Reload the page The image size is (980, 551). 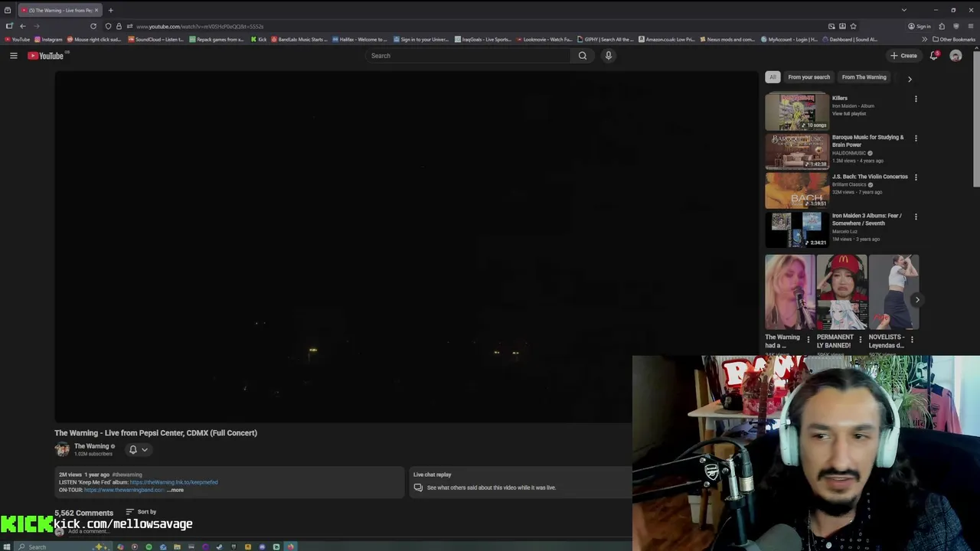(x=93, y=26)
